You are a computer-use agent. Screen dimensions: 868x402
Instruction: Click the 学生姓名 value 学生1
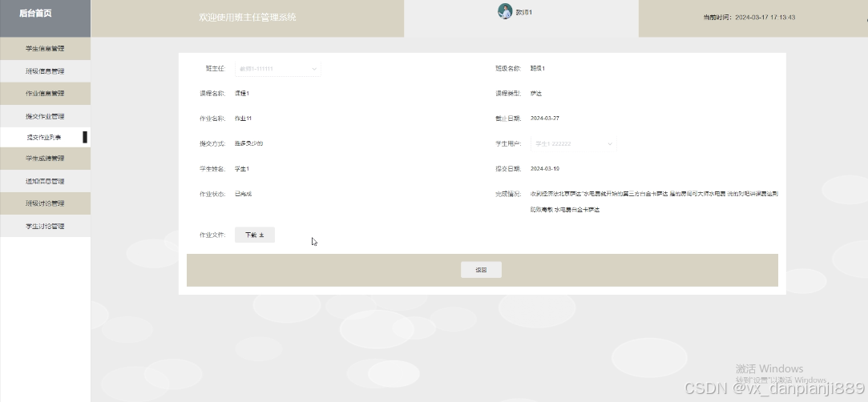click(x=242, y=169)
